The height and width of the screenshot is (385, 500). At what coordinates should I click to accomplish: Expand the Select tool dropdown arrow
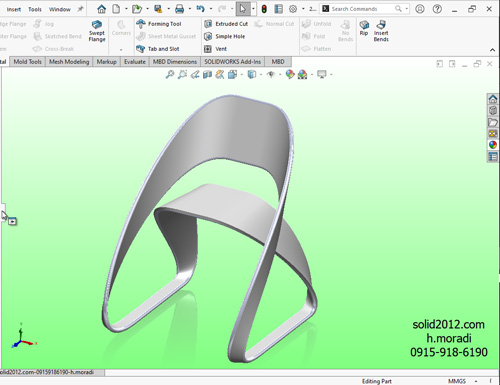click(253, 9)
